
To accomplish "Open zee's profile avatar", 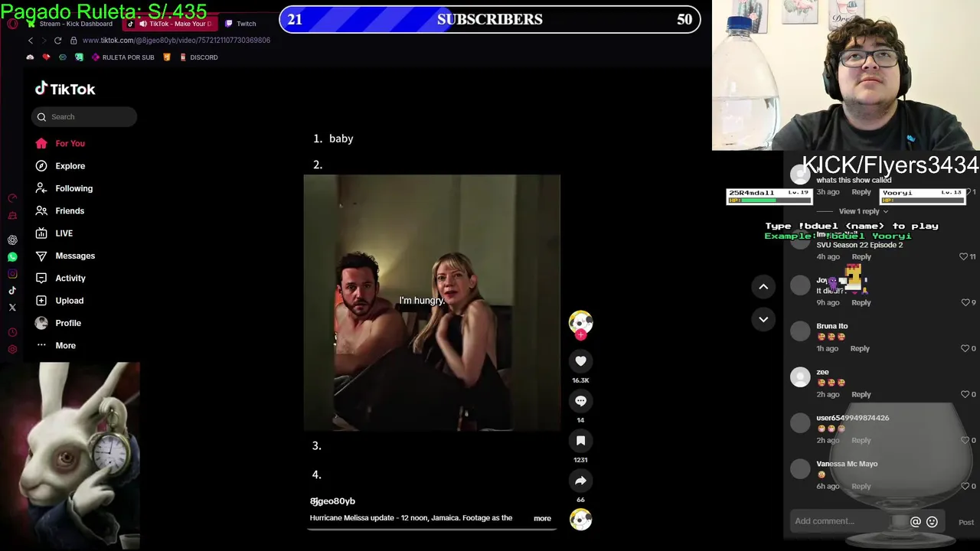I will click(x=800, y=377).
